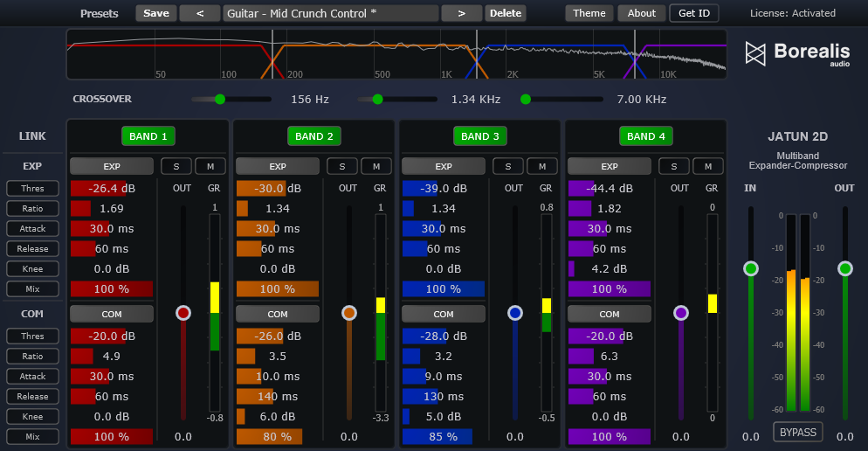
Task: Solo Band 1 with the S button
Action: pos(176,166)
